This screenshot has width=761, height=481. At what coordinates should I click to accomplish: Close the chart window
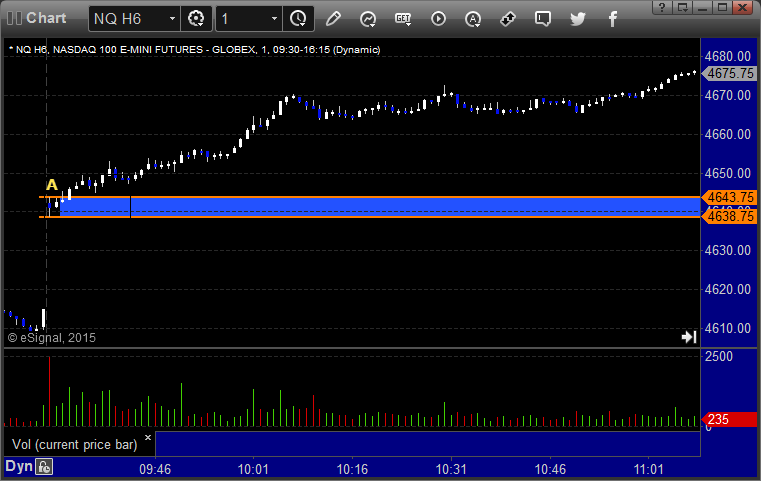pos(743,7)
